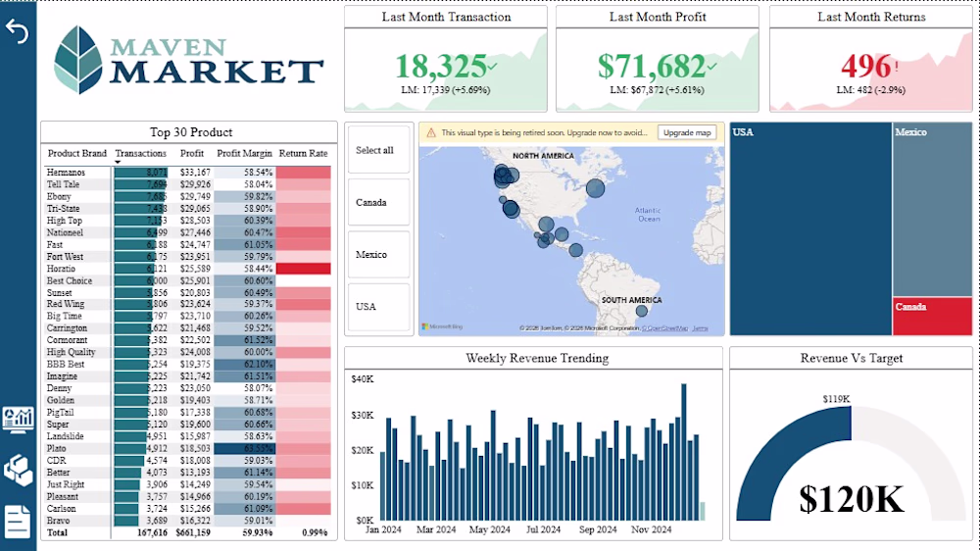Select the Tri-State product row
This screenshot has height=551, width=980.
[189, 208]
